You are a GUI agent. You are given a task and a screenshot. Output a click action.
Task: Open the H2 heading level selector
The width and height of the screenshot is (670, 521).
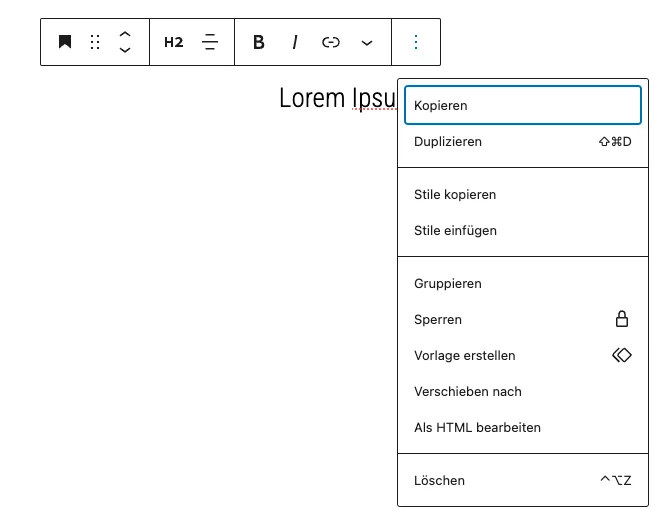[x=173, y=42]
